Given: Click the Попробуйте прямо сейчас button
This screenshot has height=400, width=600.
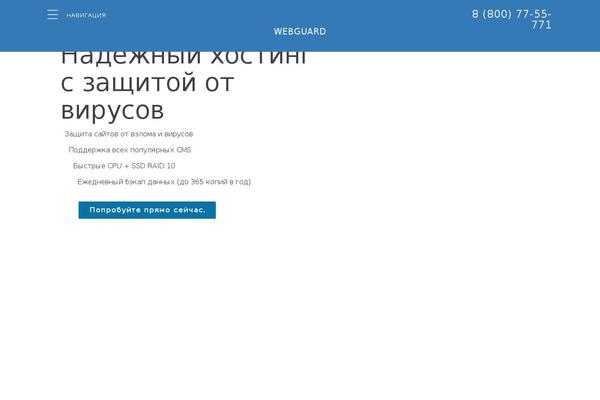Looking at the screenshot, I should [x=147, y=210].
